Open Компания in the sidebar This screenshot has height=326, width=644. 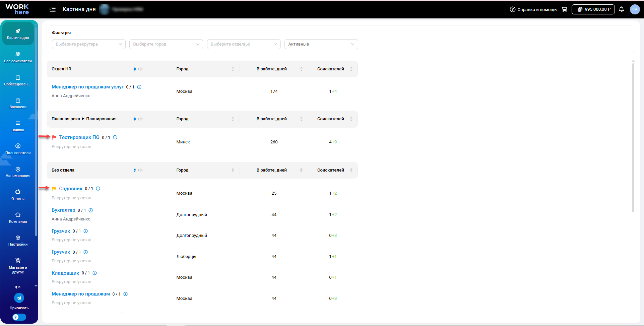click(x=18, y=218)
